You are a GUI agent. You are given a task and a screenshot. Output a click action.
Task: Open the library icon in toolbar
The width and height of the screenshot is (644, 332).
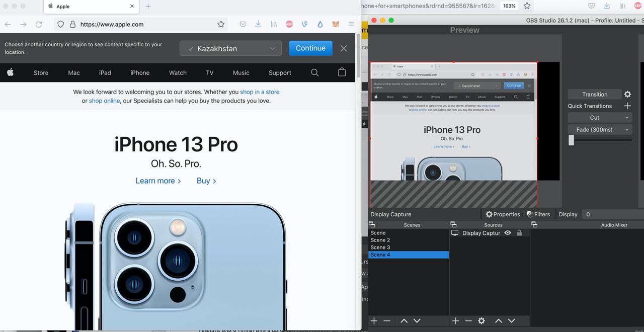pos(274,24)
